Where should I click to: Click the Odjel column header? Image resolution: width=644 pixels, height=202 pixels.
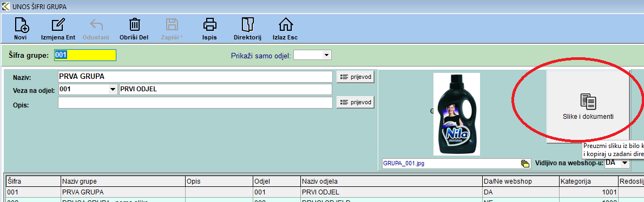[277, 181]
